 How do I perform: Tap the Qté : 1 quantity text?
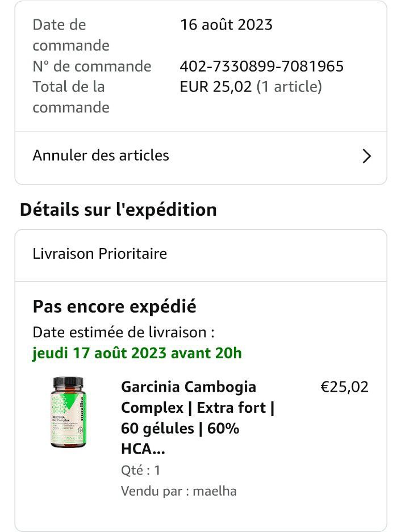[x=140, y=470]
